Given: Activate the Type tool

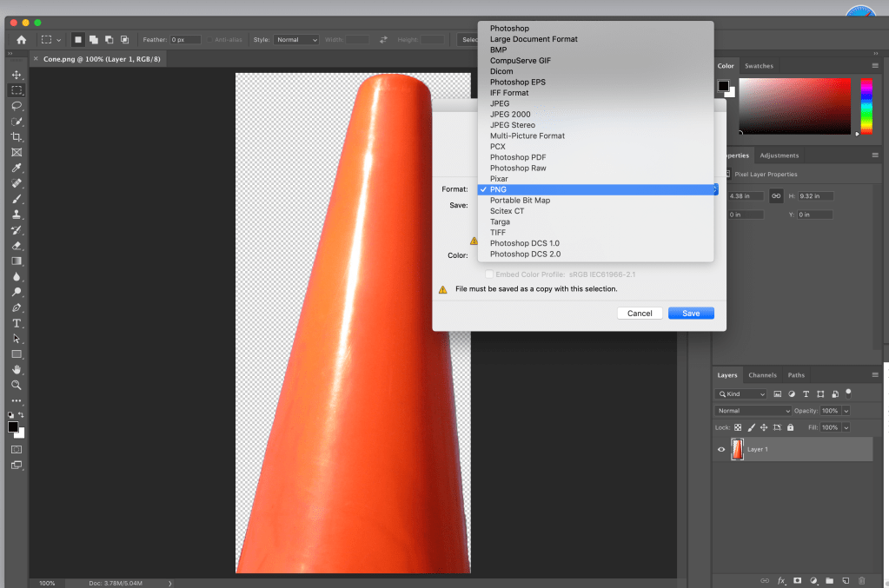Looking at the screenshot, I should point(17,323).
